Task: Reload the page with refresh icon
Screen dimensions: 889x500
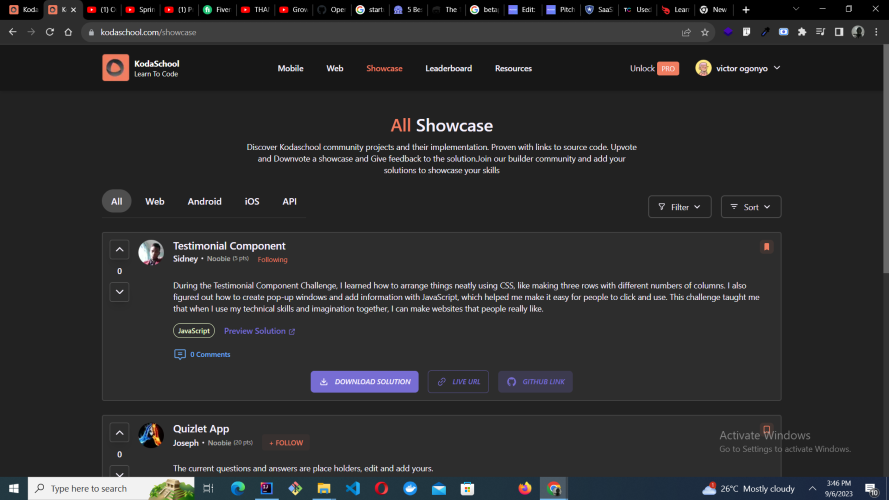Action: click(50, 32)
